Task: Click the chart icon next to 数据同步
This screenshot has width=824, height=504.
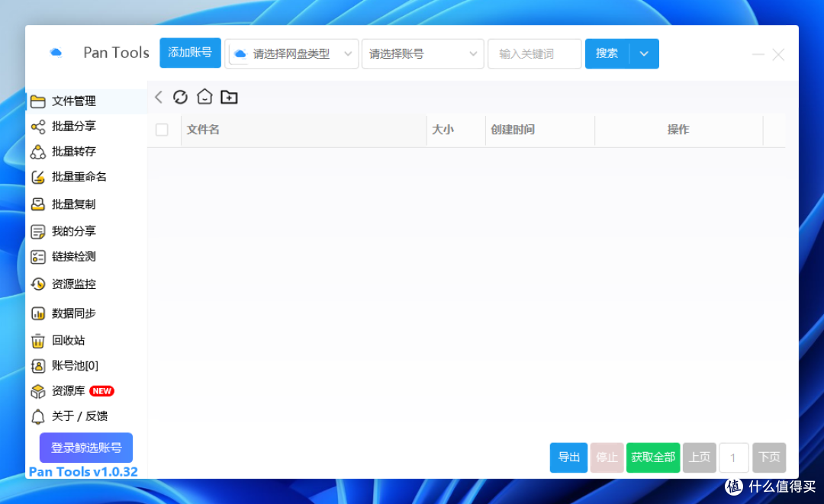Action: pyautogui.click(x=38, y=313)
